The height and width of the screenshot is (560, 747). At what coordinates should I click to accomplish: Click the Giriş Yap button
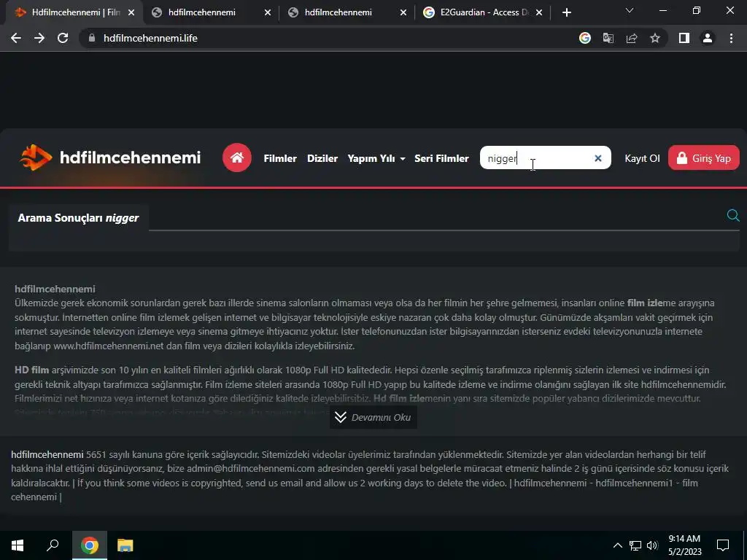point(704,157)
